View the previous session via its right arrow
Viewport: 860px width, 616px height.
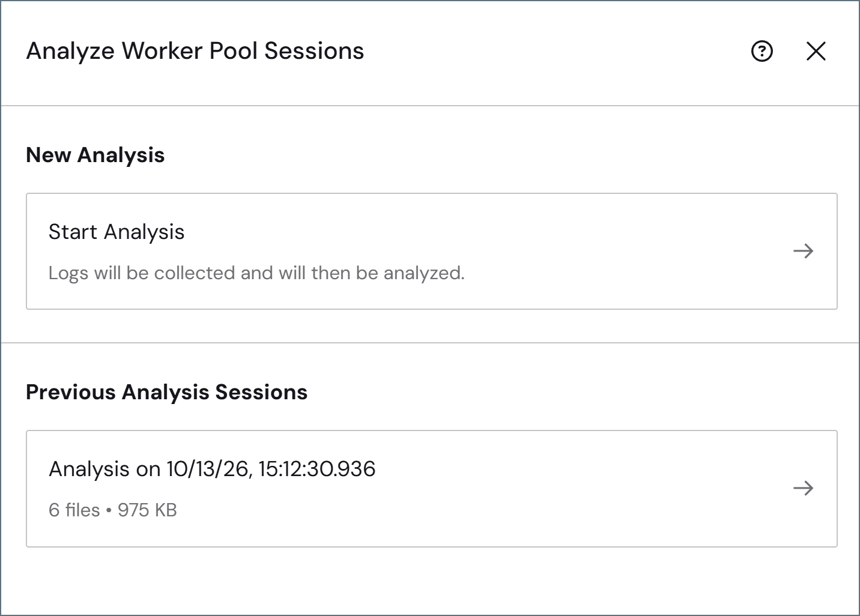click(803, 488)
